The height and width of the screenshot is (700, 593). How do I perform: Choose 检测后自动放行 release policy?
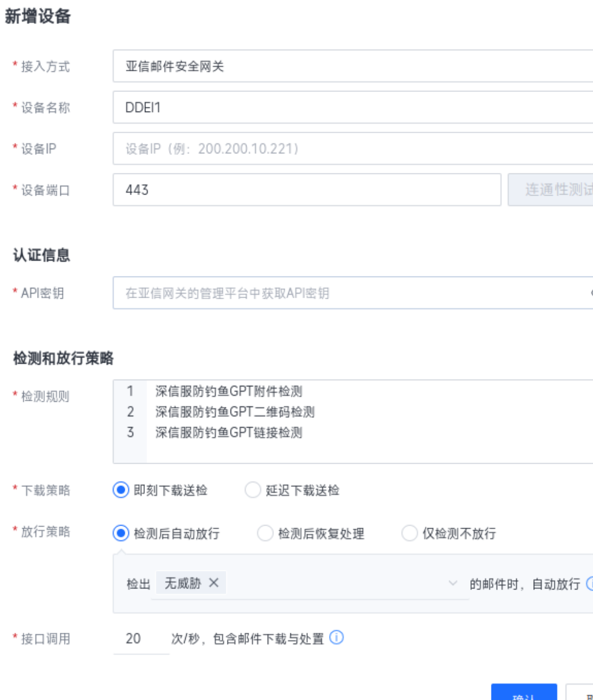[121, 533]
